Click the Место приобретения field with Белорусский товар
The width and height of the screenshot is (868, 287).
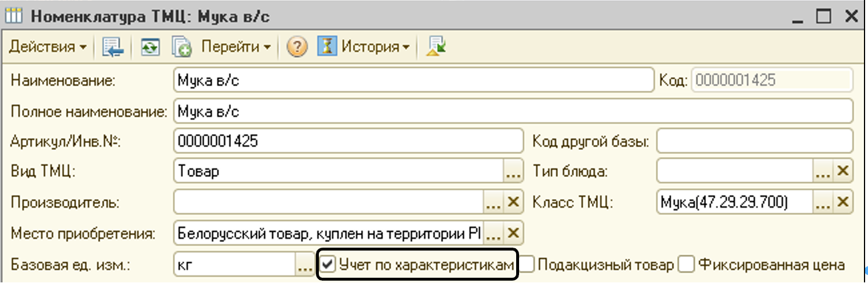pos(328,234)
